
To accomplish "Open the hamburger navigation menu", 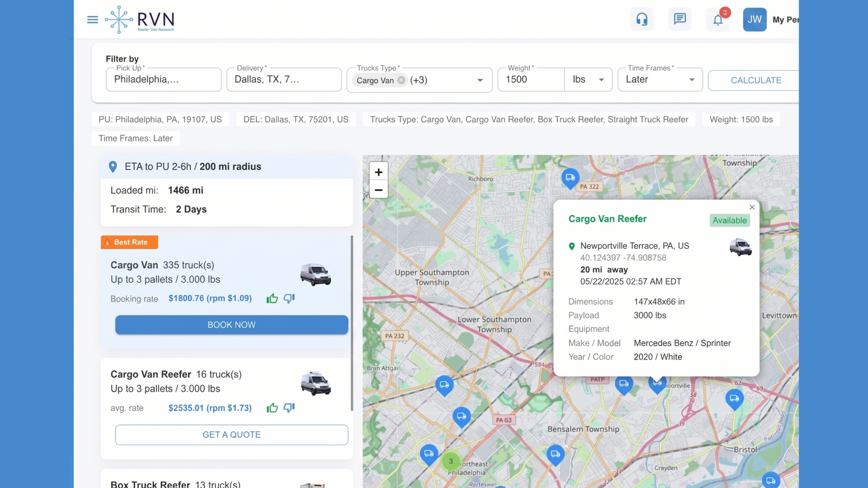I will click(x=92, y=20).
